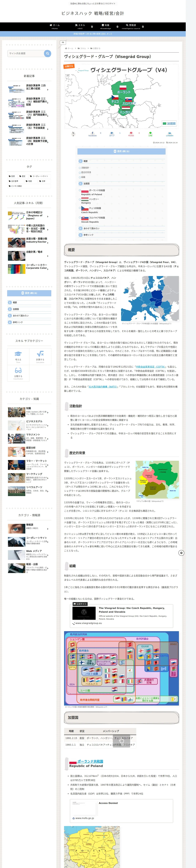Viewport: 196px width, 868px height.
Task: Open the ビジネスモデル knowledge category
Action: coord(29,425)
